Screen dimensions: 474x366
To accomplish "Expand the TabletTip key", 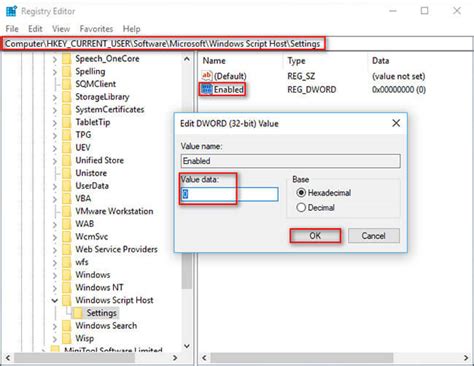I will coord(55,123).
